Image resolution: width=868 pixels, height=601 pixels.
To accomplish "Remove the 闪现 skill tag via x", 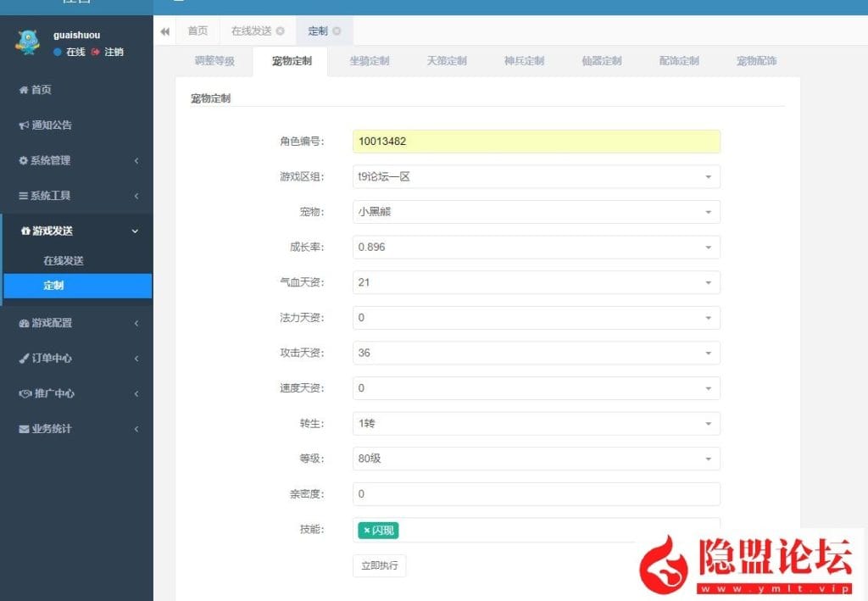I will click(366, 531).
